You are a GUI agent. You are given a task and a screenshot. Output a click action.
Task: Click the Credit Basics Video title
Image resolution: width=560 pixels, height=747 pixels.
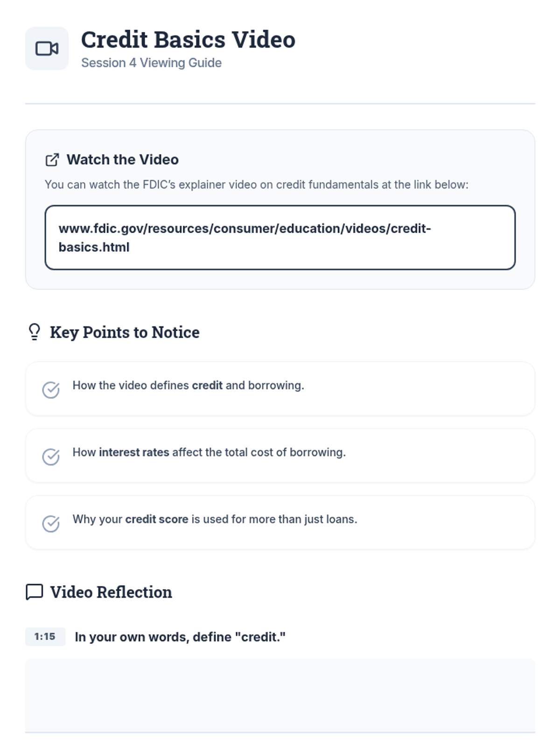[188, 40]
